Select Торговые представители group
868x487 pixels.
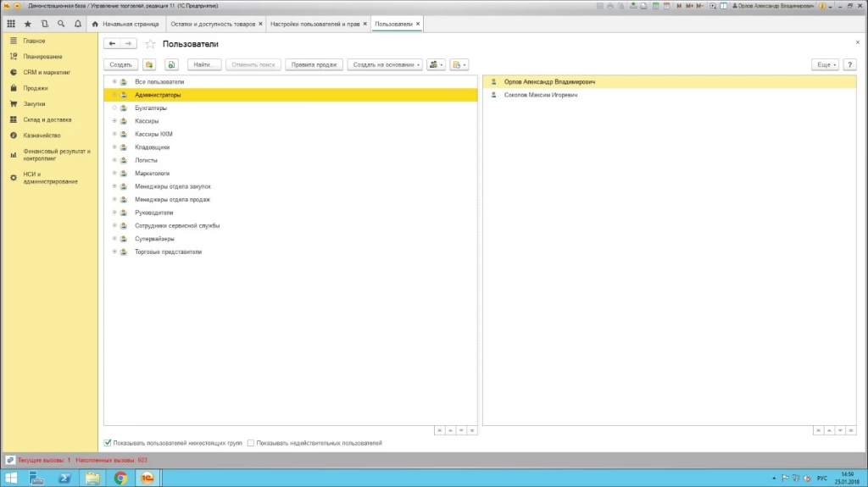(291, 252)
